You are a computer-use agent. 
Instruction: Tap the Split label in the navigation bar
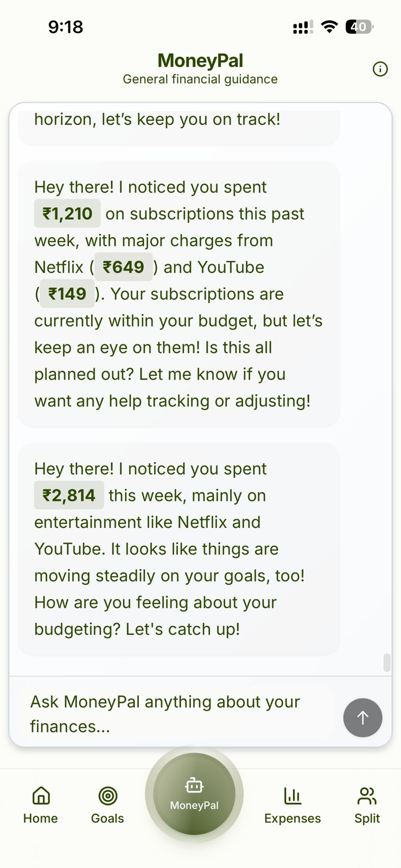(x=367, y=819)
